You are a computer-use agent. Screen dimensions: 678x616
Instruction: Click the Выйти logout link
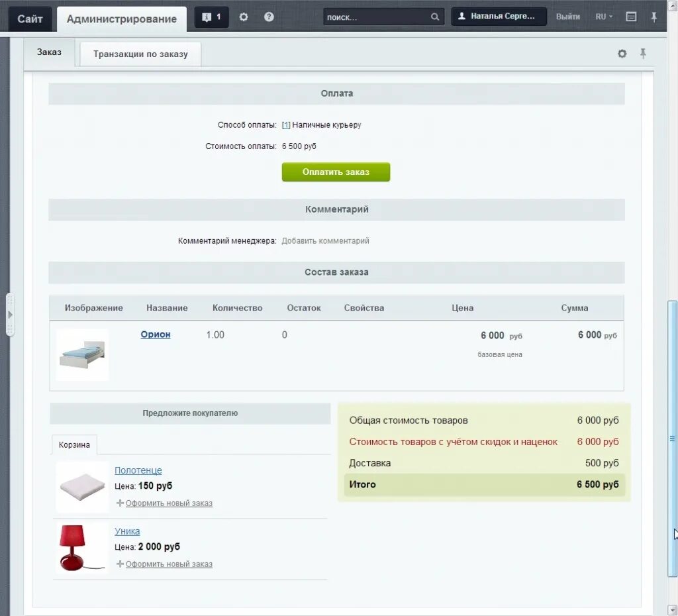[567, 17]
